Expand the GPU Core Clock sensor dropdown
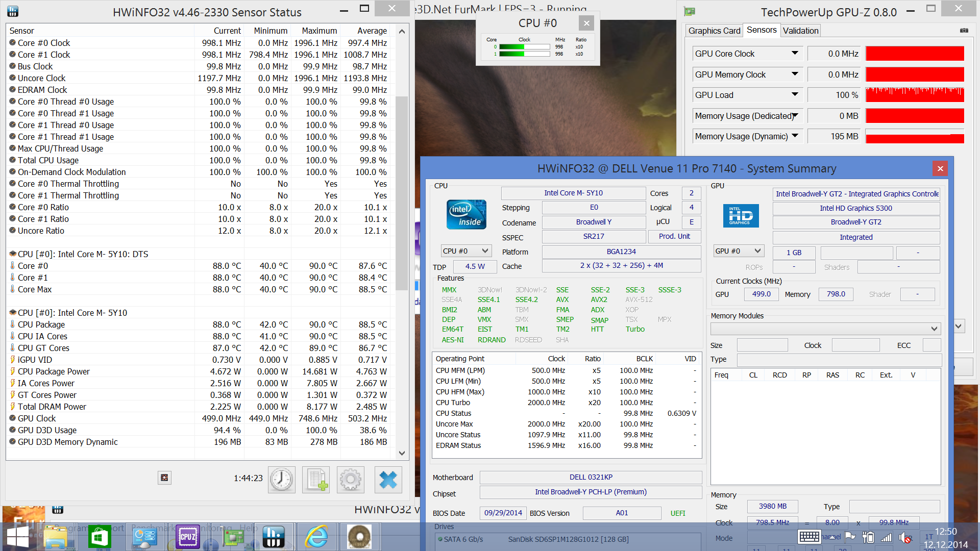Image resolution: width=980 pixels, height=551 pixels. (795, 54)
